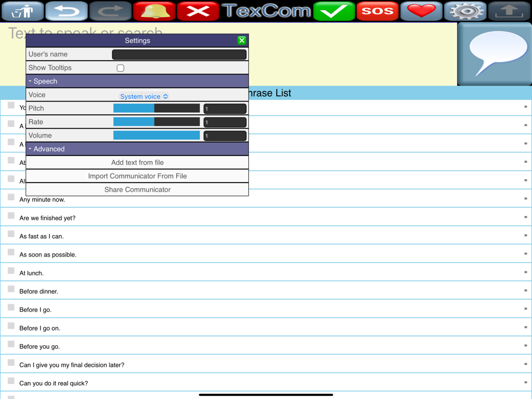
Task: Check the box for 'Can you do it real quick?'
Action: [x=11, y=381]
